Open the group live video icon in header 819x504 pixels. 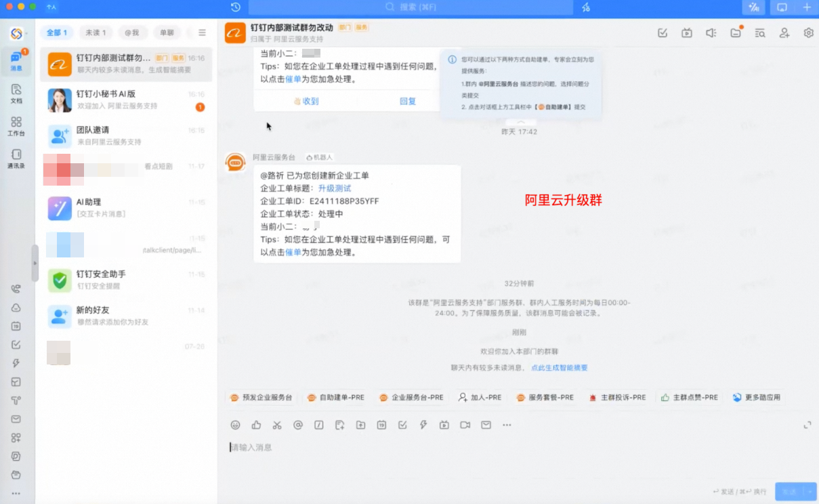687,33
